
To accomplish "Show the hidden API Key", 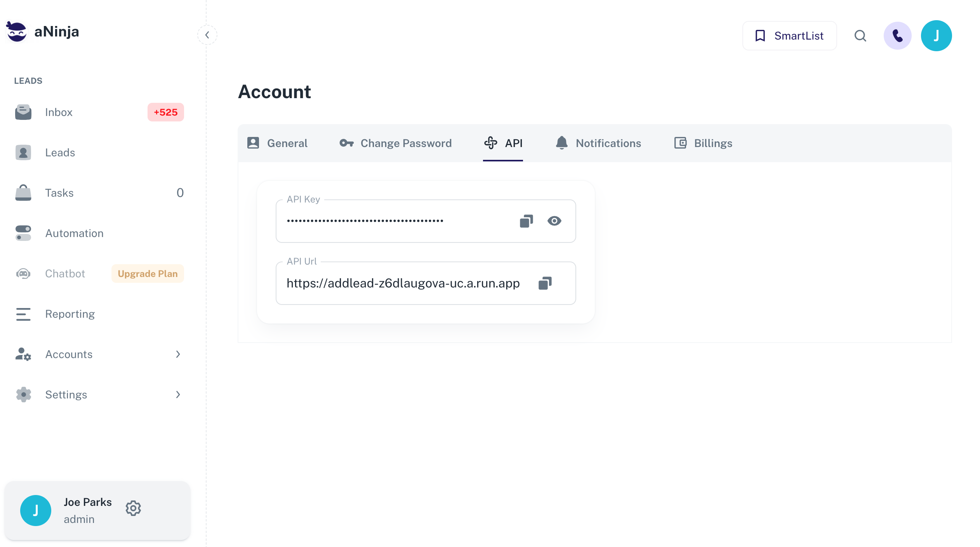I will point(554,221).
